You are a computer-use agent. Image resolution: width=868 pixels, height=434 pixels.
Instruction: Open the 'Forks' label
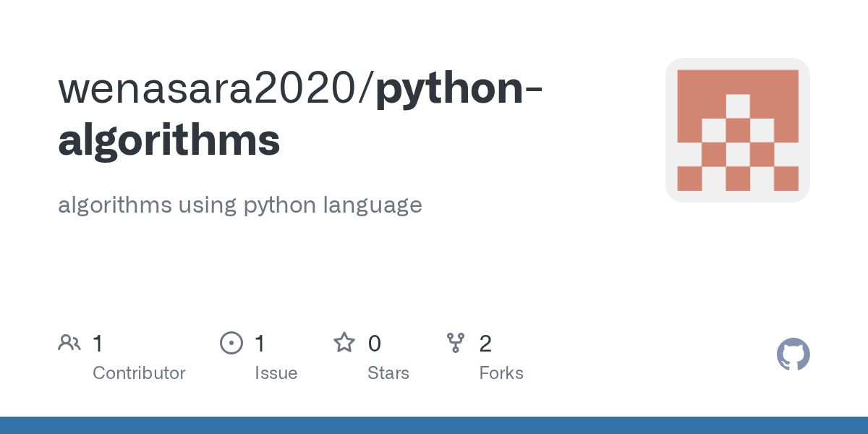click(501, 373)
